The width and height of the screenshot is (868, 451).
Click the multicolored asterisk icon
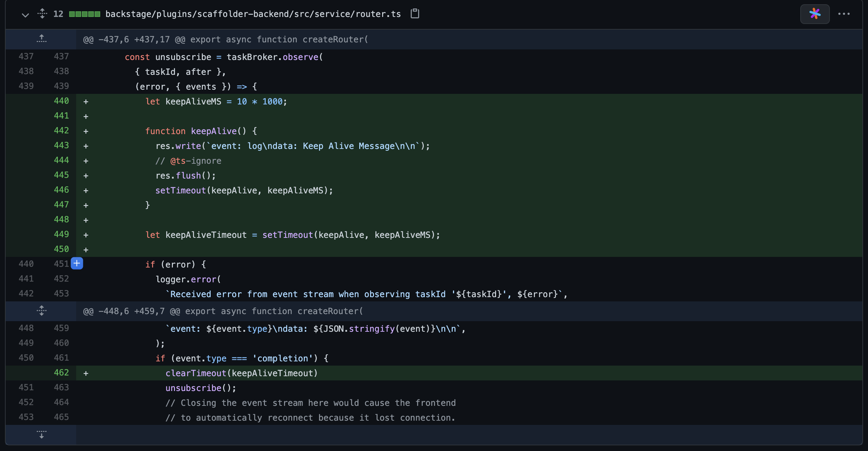(814, 14)
